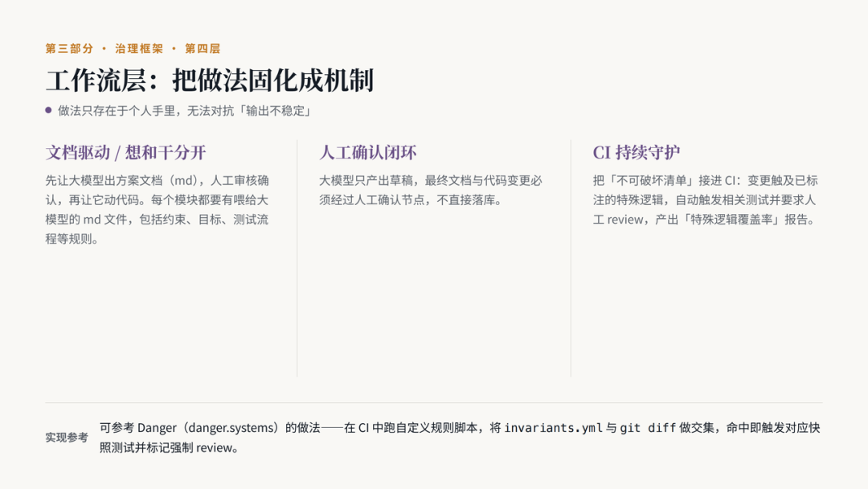Image resolution: width=868 pixels, height=489 pixels.
Task: Click the paragraph starting 把「不可破坏清单」接进 CI
Action: tap(706, 200)
